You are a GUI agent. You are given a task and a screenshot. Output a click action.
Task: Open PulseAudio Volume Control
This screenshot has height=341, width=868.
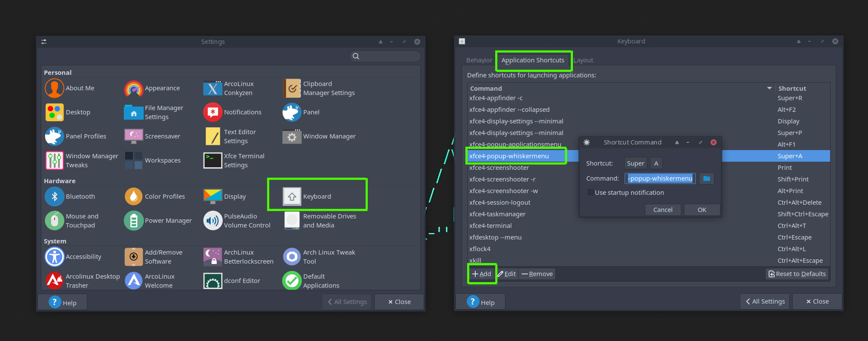click(237, 221)
